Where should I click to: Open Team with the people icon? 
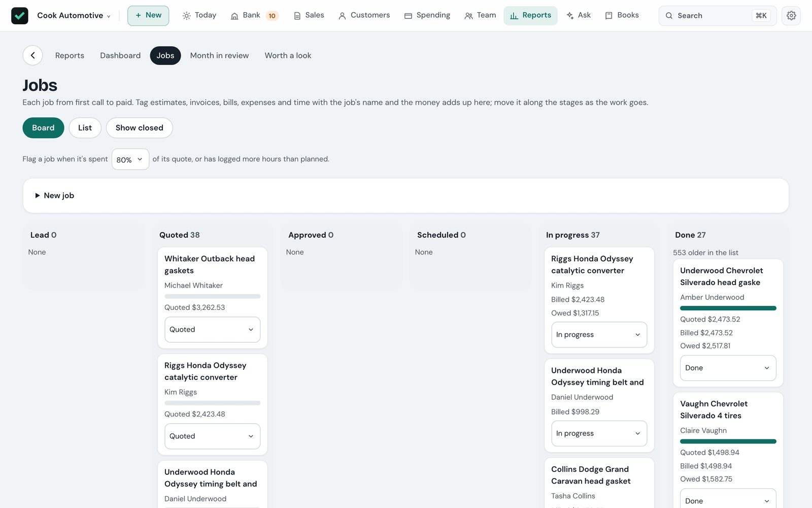point(468,16)
